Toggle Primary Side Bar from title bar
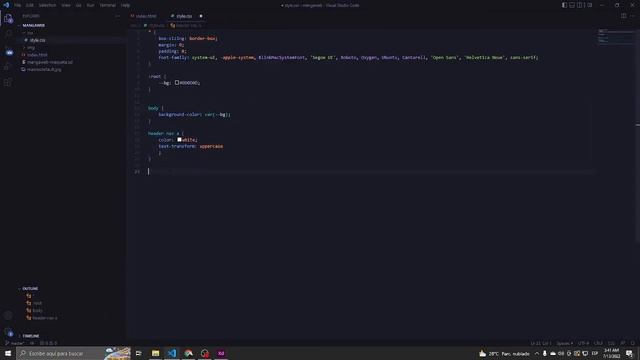Screen dimensions: 640x360 click(x=564, y=5)
